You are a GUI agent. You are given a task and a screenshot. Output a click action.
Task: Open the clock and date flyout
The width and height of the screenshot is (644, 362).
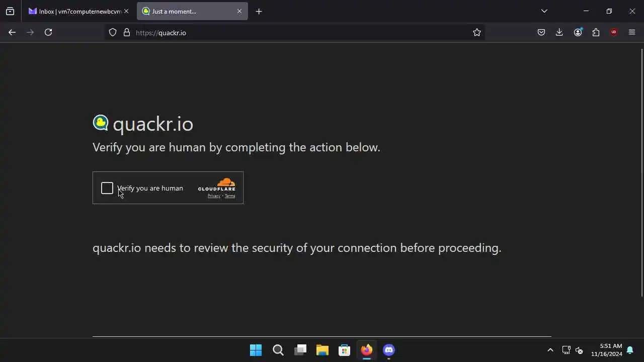pyautogui.click(x=606, y=350)
